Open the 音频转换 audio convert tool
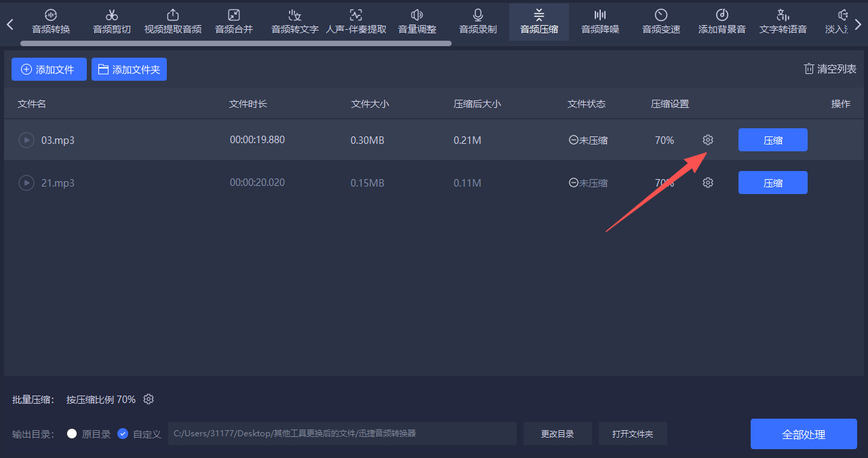868x458 pixels. 51,22
